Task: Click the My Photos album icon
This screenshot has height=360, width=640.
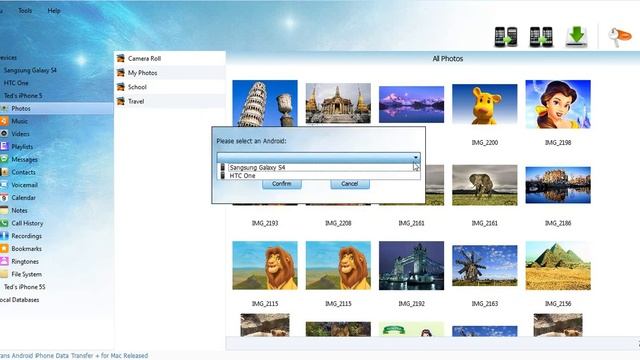Action: point(120,73)
